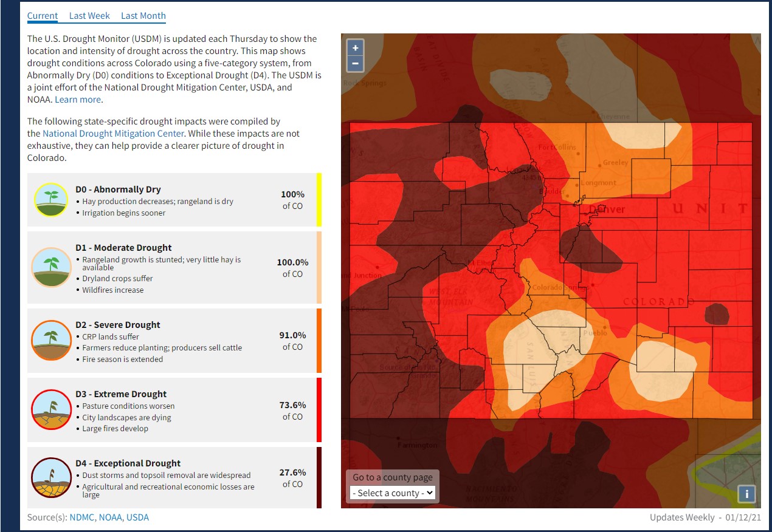
Task: Open the Learn more link
Action: [x=78, y=100]
